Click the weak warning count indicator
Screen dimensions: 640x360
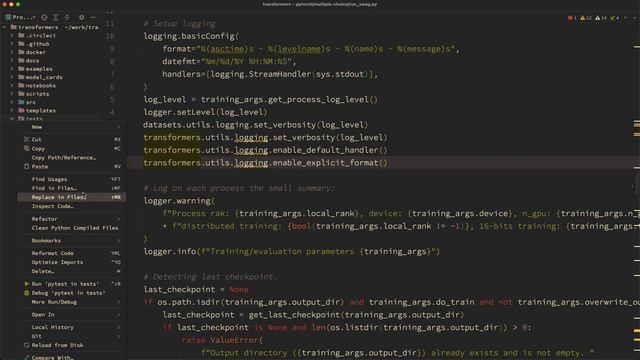tap(601, 18)
